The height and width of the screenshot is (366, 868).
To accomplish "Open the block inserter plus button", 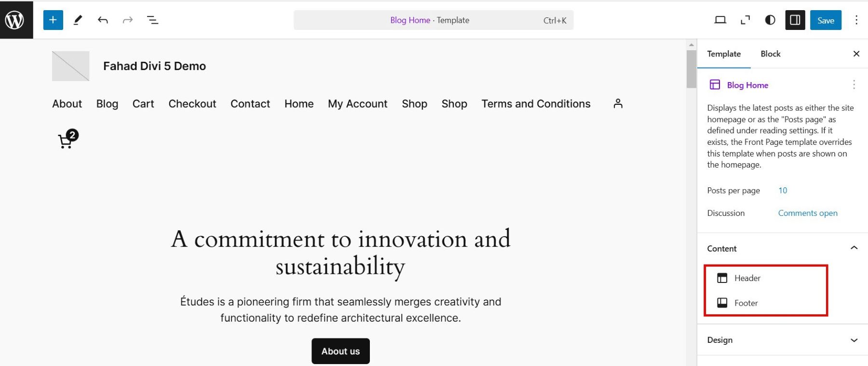I will click(53, 20).
